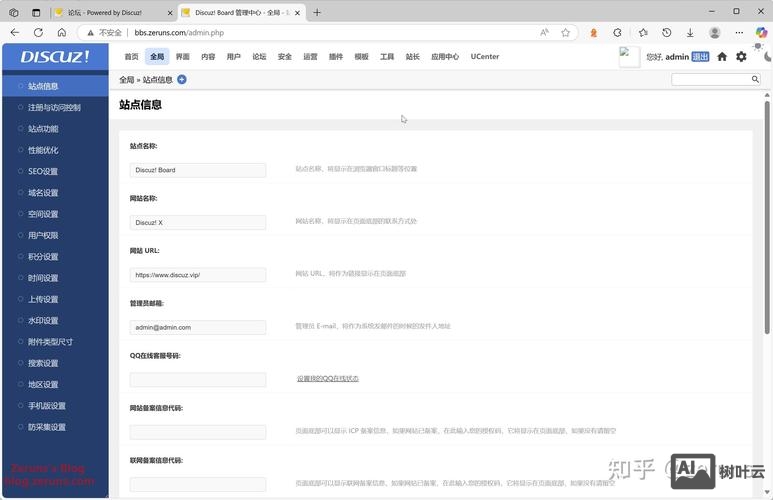Open downloads icon

point(690,33)
